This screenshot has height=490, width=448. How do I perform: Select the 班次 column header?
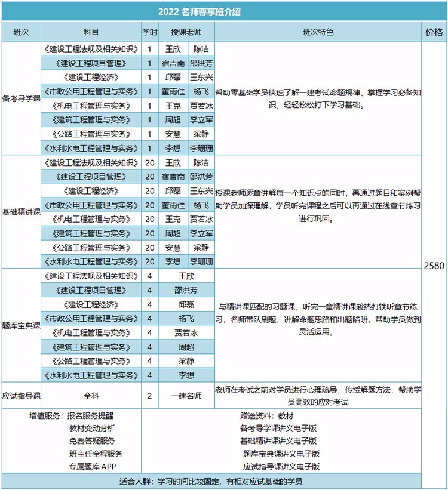click(x=21, y=32)
